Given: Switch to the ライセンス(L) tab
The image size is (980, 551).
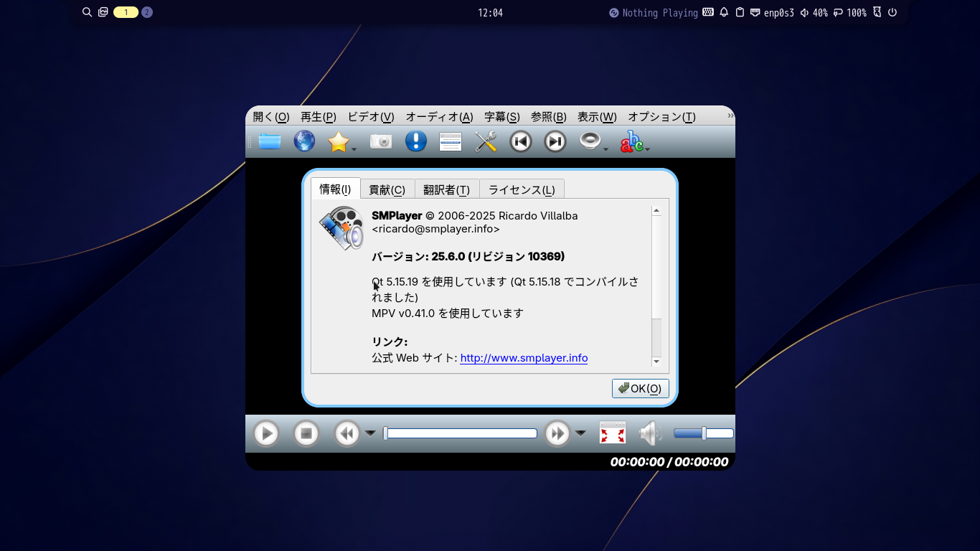Looking at the screenshot, I should [x=522, y=189].
